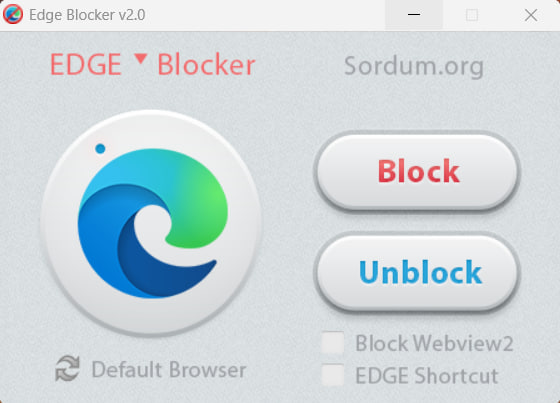Minimize the Edge Blocker window
The width and height of the screenshot is (560, 403).
pos(414,15)
